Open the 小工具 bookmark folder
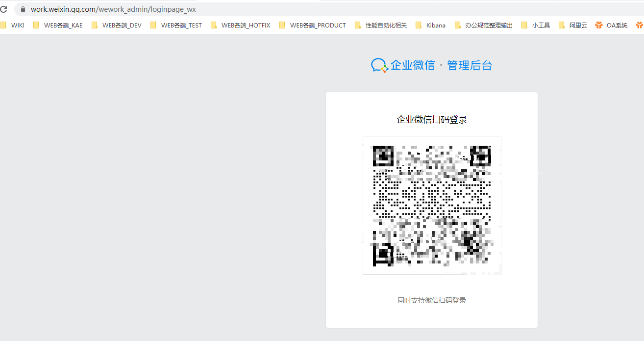 [536, 25]
